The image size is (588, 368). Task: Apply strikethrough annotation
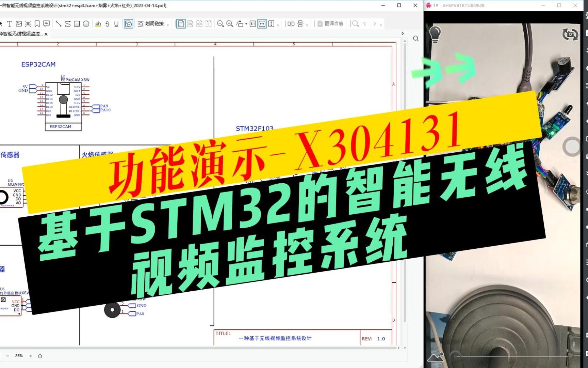click(107, 24)
